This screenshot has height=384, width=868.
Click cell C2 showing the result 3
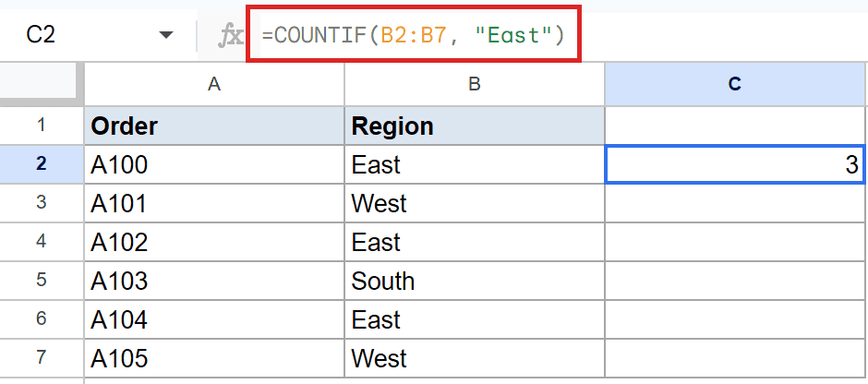click(735, 164)
